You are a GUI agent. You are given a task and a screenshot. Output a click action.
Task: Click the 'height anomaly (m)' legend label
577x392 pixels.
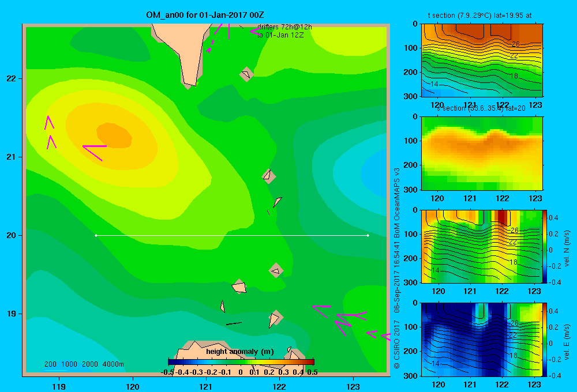pos(240,352)
